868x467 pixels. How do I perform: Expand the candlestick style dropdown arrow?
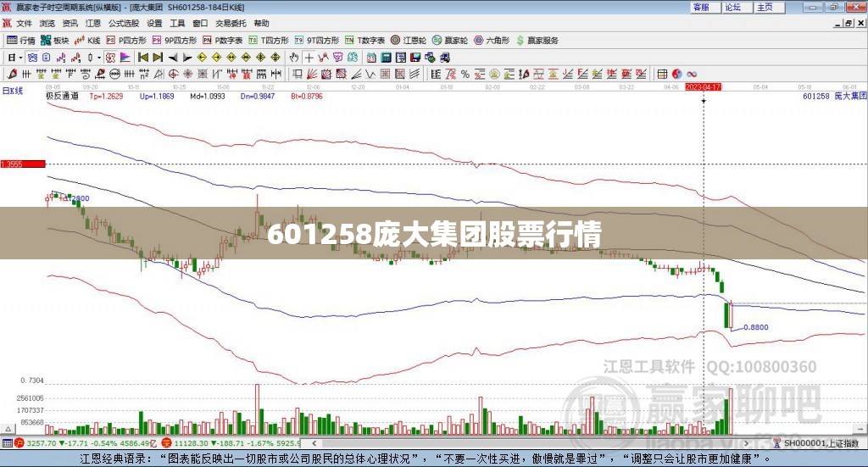98,58
